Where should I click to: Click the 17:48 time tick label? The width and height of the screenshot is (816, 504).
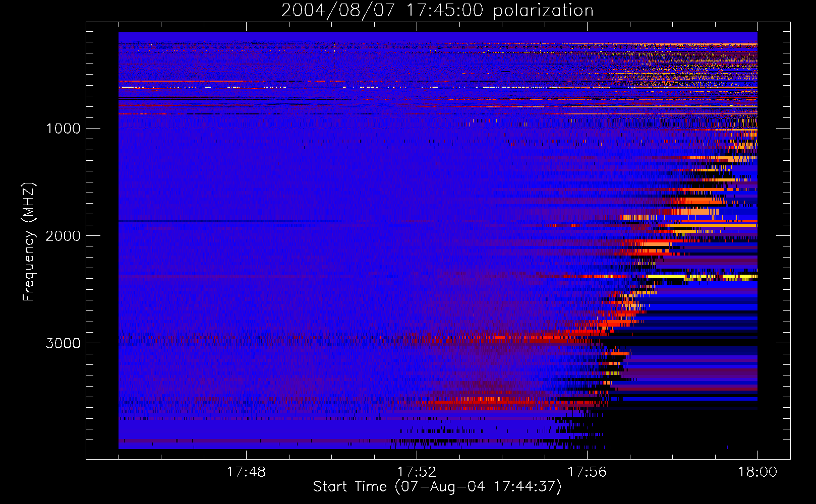(246, 472)
